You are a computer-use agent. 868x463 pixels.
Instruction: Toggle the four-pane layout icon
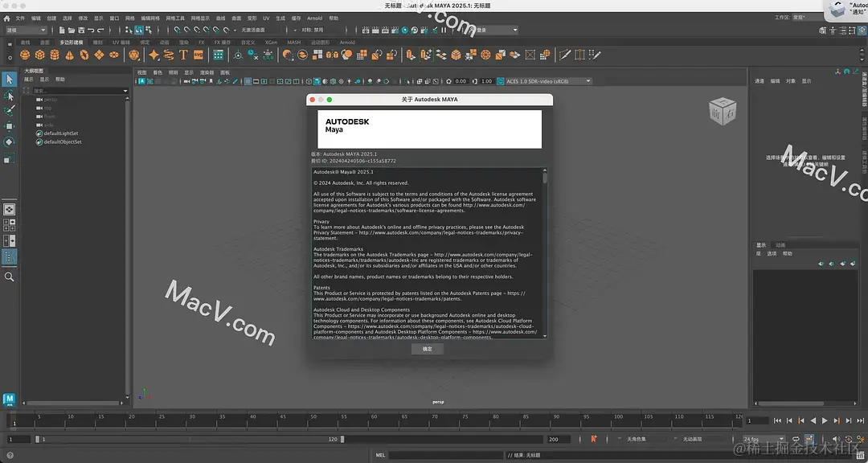coord(10,225)
